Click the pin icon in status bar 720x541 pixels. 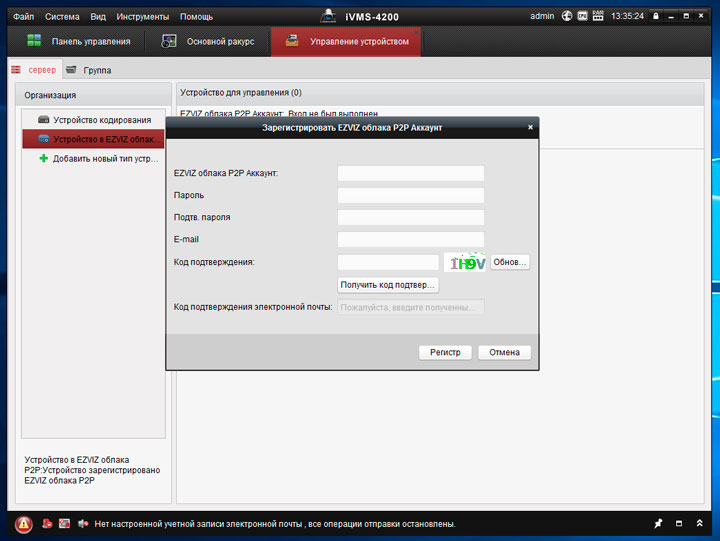[x=658, y=524]
